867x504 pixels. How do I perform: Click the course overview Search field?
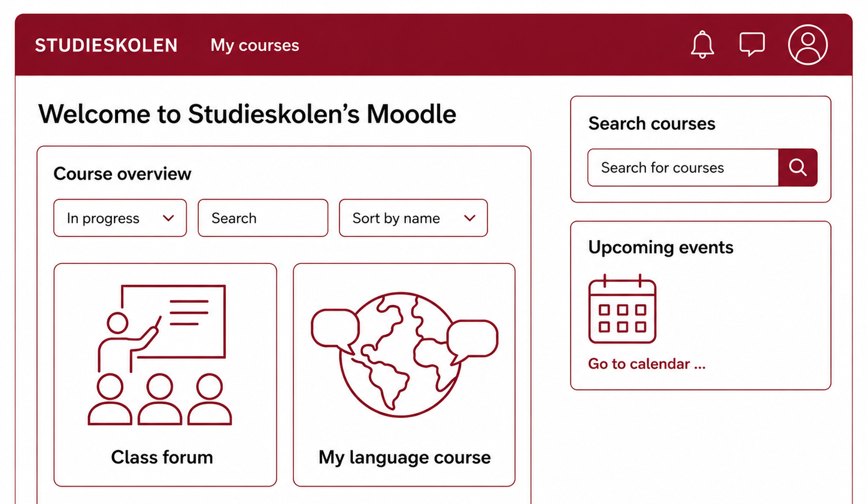pos(263,218)
